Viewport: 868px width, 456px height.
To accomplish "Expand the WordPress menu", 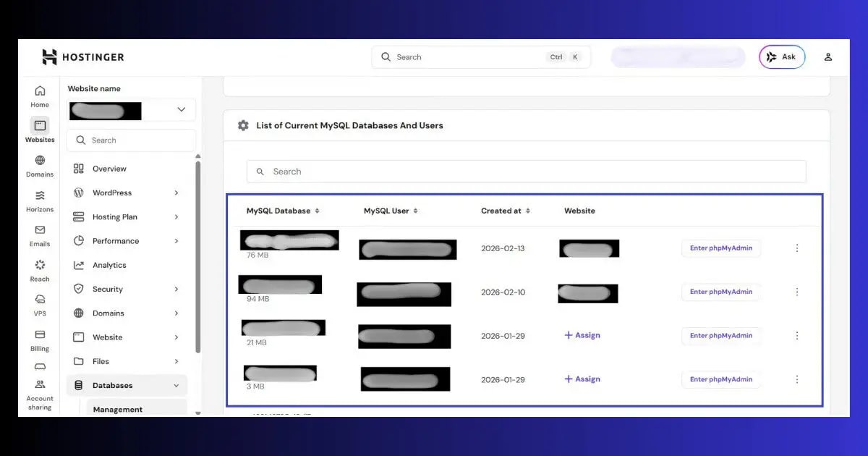I will pos(127,193).
